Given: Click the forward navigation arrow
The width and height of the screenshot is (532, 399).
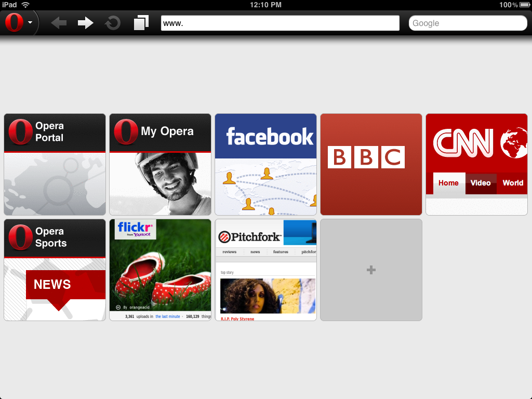Looking at the screenshot, I should point(85,22).
